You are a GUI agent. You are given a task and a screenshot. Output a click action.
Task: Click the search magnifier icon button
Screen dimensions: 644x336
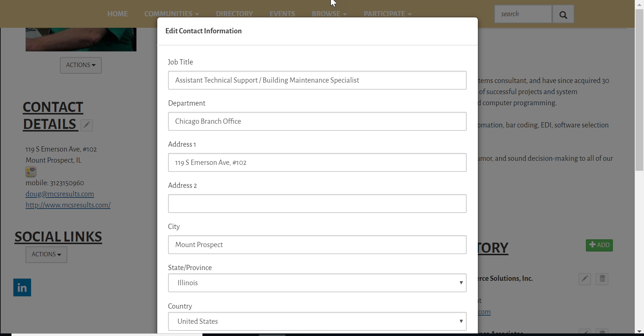(563, 14)
